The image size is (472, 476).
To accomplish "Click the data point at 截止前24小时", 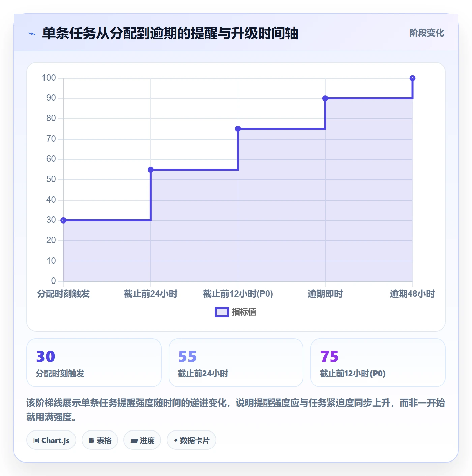I will [151, 170].
